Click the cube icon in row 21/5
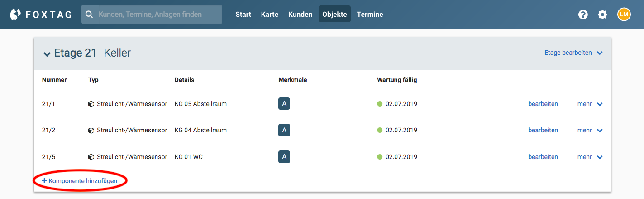644x199 pixels. click(91, 157)
